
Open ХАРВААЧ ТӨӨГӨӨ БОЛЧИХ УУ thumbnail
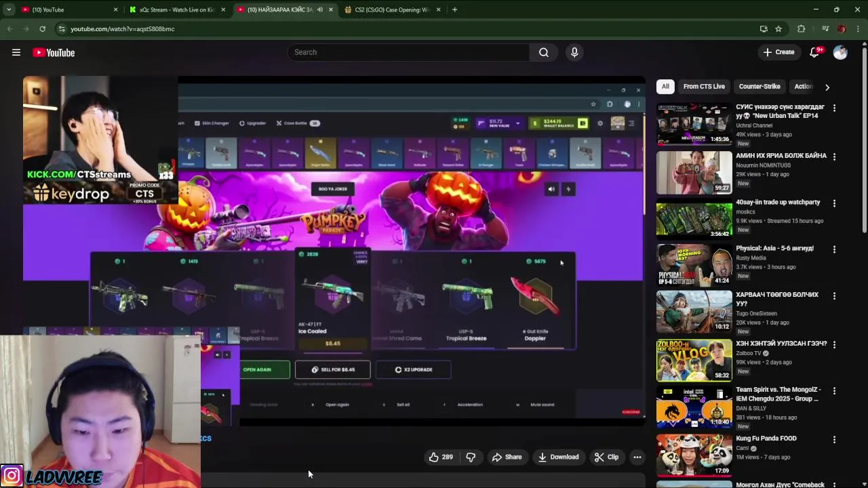click(694, 311)
